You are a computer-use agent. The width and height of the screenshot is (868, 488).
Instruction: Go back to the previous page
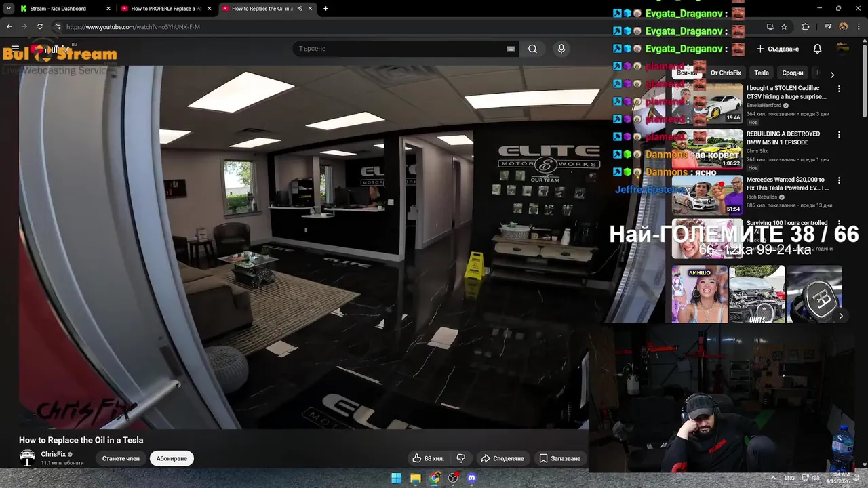(9, 26)
